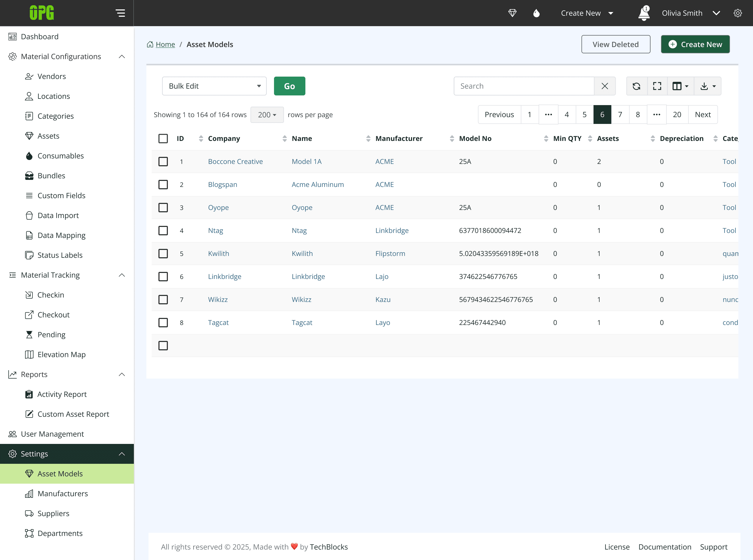Tick the checkbox for row Boccone Creative
753x560 pixels.
163,161
